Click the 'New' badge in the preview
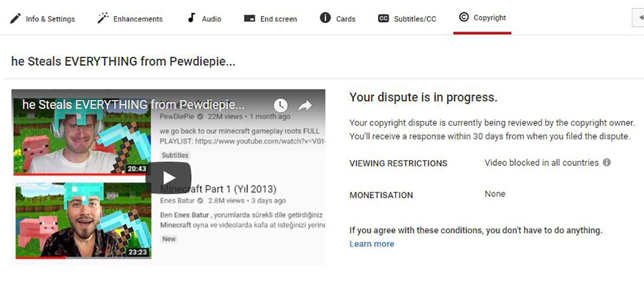This screenshot has width=644, height=282. 169,239
